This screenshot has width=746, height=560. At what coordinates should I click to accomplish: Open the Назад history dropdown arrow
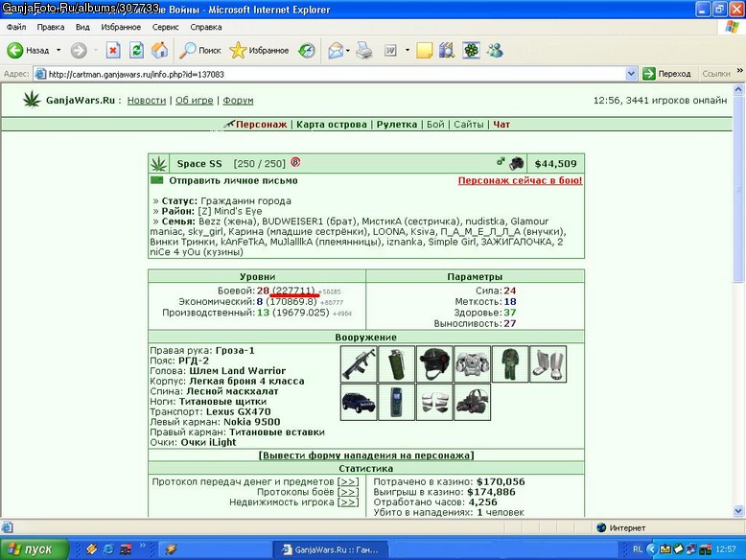[x=58, y=51]
